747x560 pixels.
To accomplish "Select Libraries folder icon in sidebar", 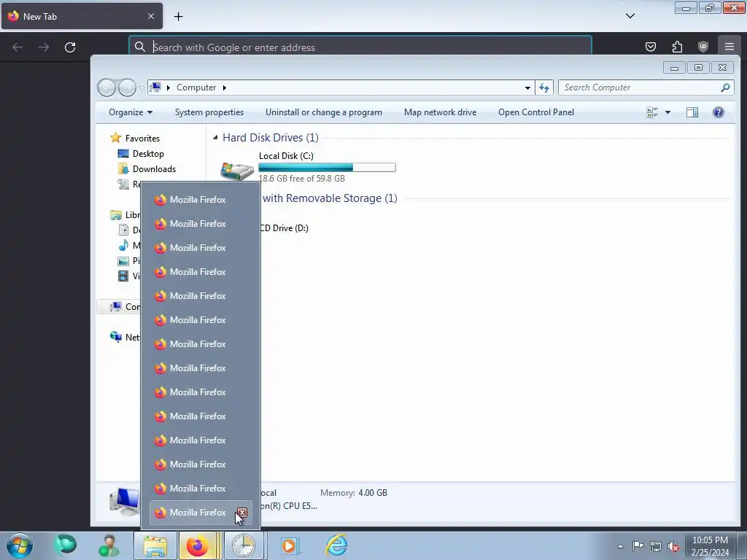I will (x=116, y=215).
